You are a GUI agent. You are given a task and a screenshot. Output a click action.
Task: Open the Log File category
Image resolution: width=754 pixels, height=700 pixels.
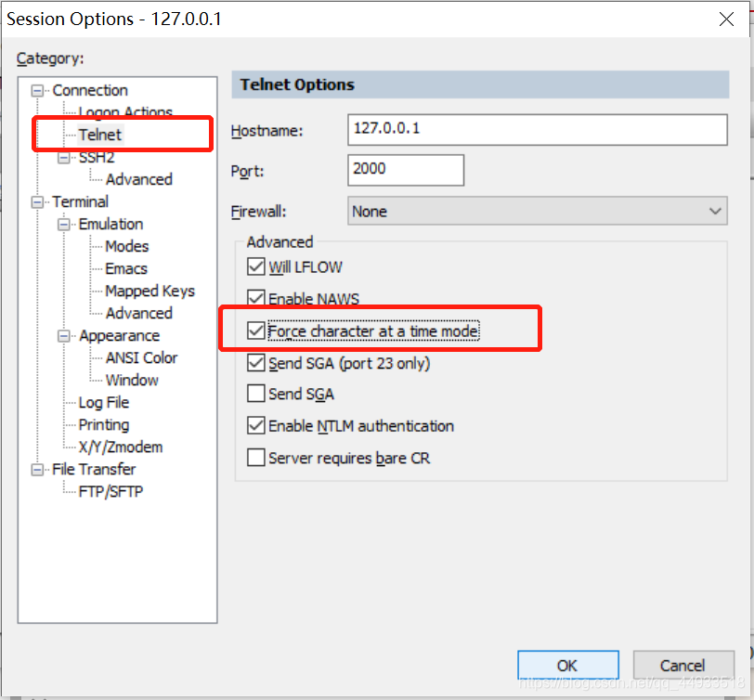click(x=104, y=402)
